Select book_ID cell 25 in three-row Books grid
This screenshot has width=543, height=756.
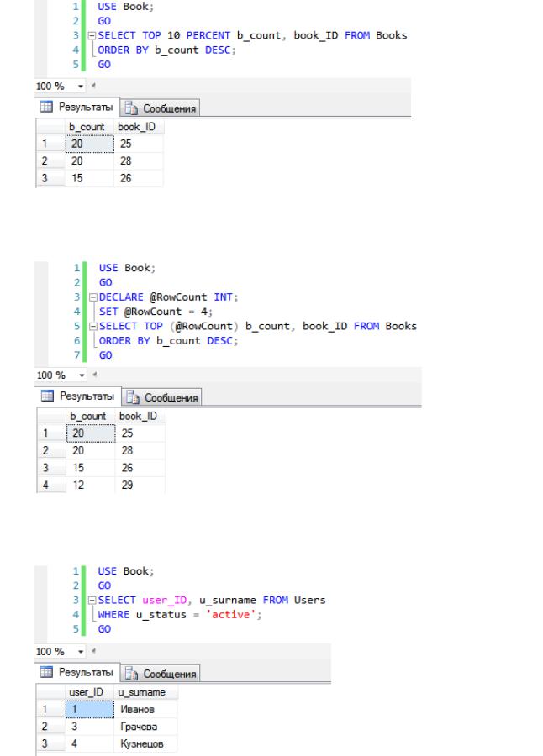[x=139, y=144]
